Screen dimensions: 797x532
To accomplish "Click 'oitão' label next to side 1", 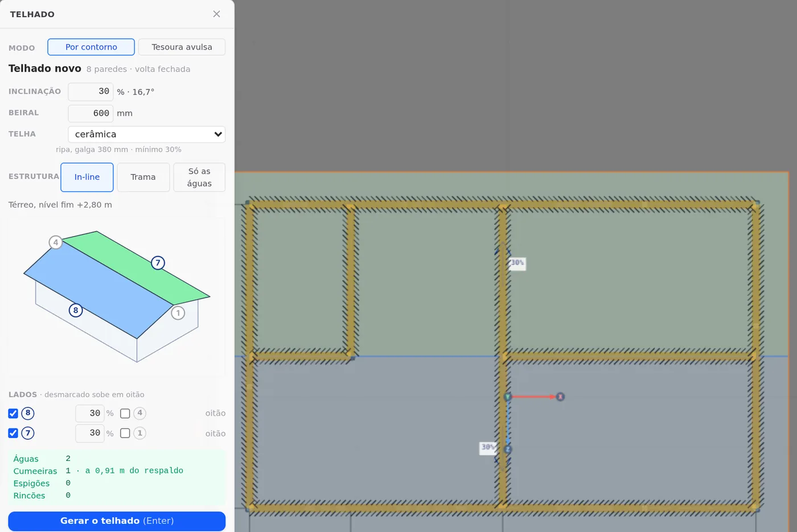I will [215, 434].
